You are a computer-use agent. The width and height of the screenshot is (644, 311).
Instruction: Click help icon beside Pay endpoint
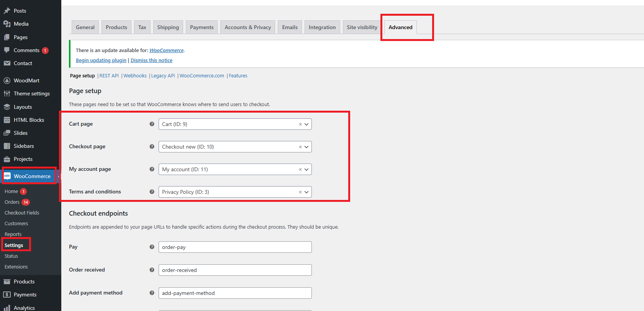152,247
